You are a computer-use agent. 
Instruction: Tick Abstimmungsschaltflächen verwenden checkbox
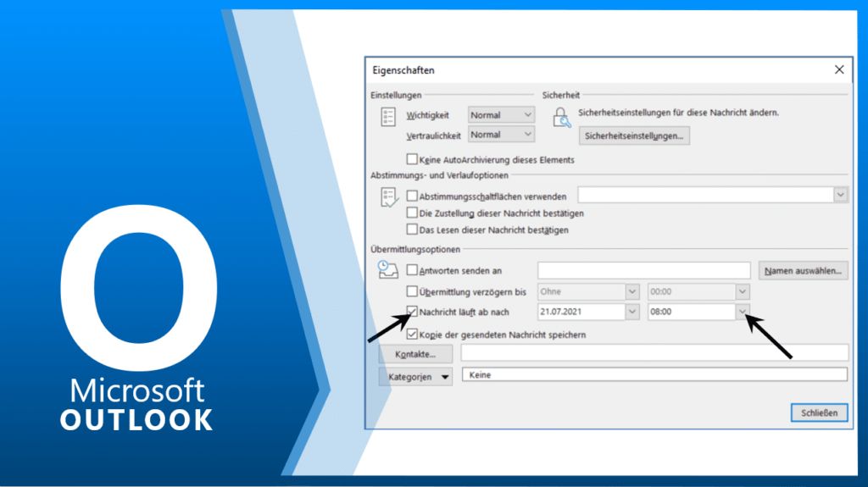(x=412, y=196)
